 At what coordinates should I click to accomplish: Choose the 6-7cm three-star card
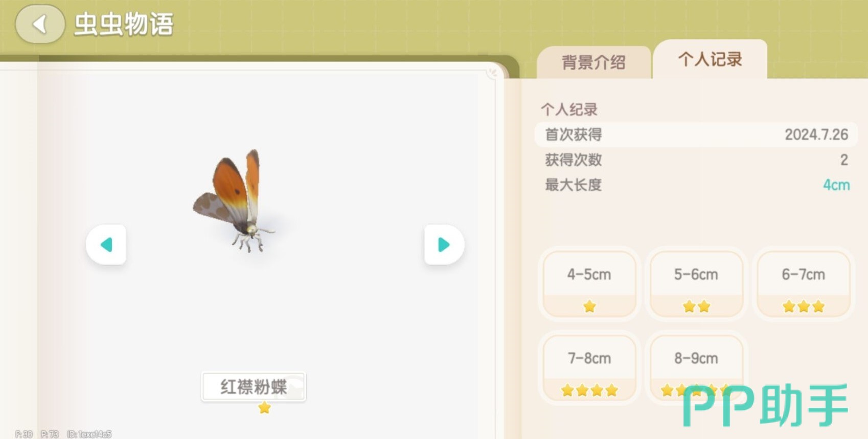(x=804, y=284)
